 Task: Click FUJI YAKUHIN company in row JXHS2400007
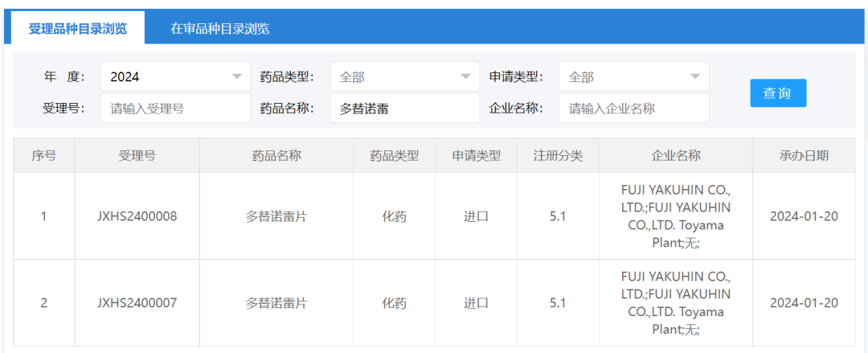[675, 303]
